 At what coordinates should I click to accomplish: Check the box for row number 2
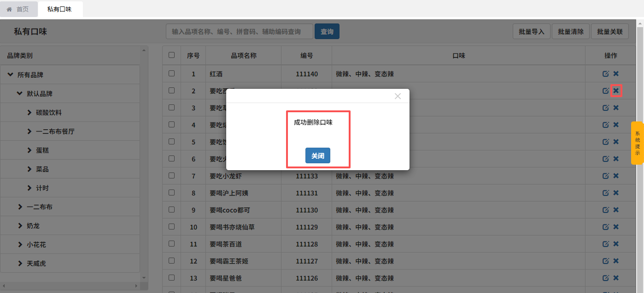tap(172, 90)
